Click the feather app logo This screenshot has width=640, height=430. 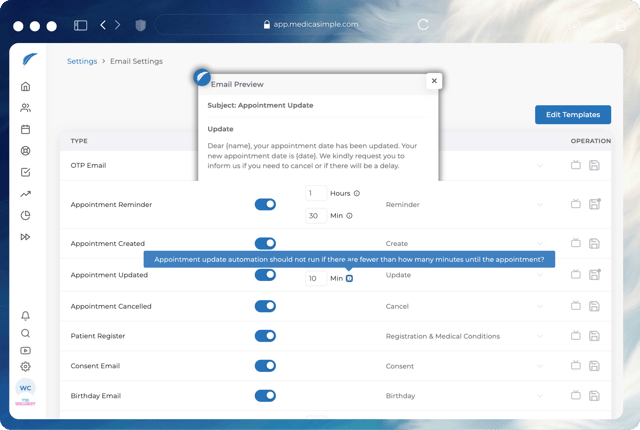[x=29, y=60]
